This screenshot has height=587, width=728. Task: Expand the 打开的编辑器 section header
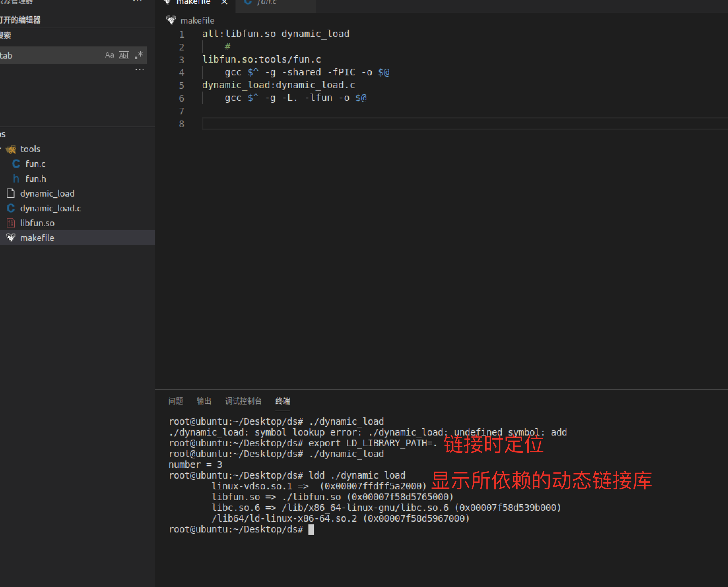click(20, 20)
